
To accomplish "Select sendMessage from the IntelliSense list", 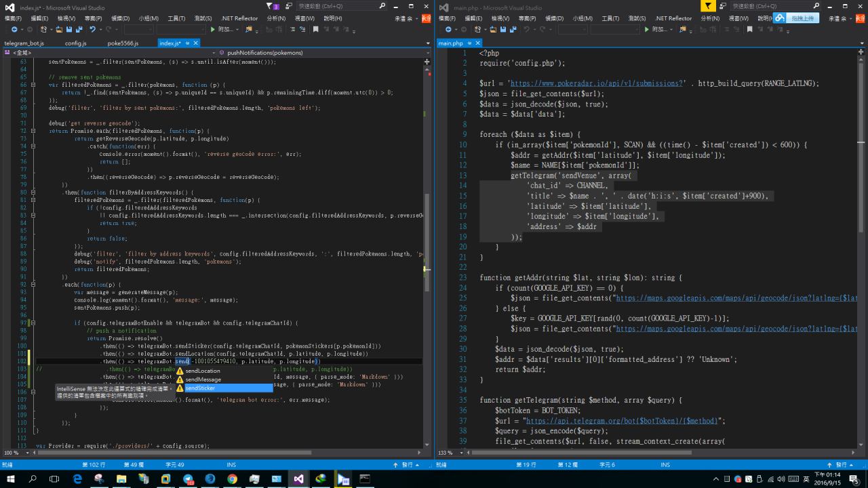I will click(203, 380).
